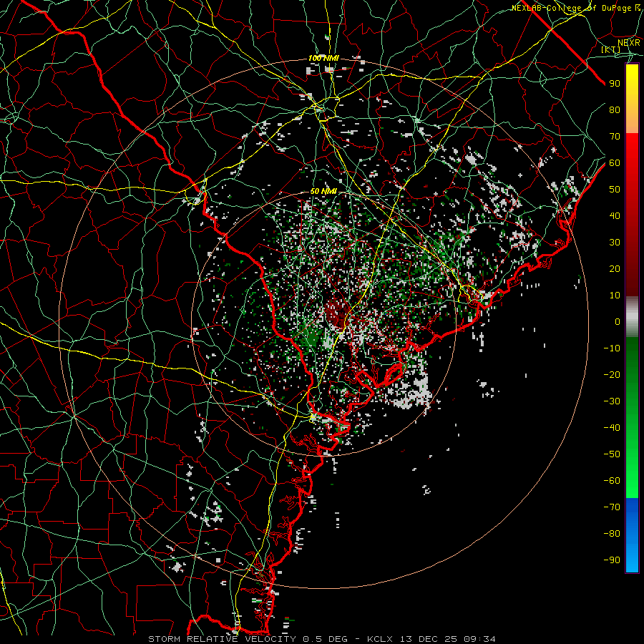The image size is (644, 644).
Task: Click the positive 70 value on velocity scale
Action: pos(615,137)
